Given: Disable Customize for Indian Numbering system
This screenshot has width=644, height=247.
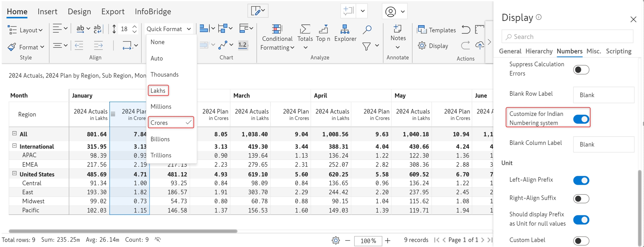Looking at the screenshot, I should point(581,119).
